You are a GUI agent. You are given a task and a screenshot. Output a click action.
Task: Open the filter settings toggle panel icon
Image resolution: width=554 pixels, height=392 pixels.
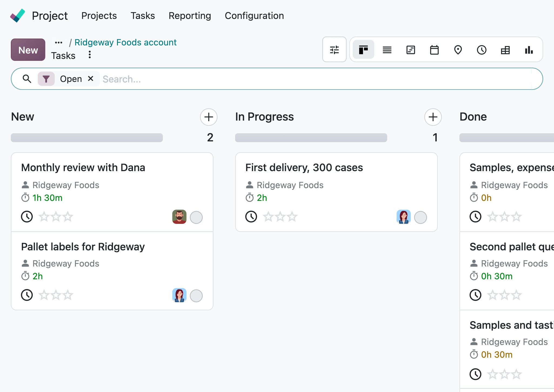(x=334, y=50)
